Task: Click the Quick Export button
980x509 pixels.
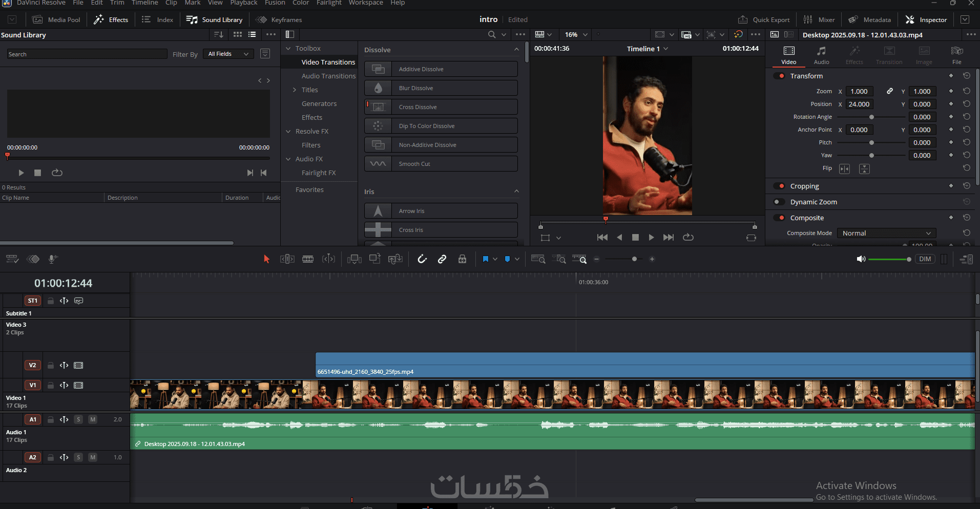Action: coord(764,19)
